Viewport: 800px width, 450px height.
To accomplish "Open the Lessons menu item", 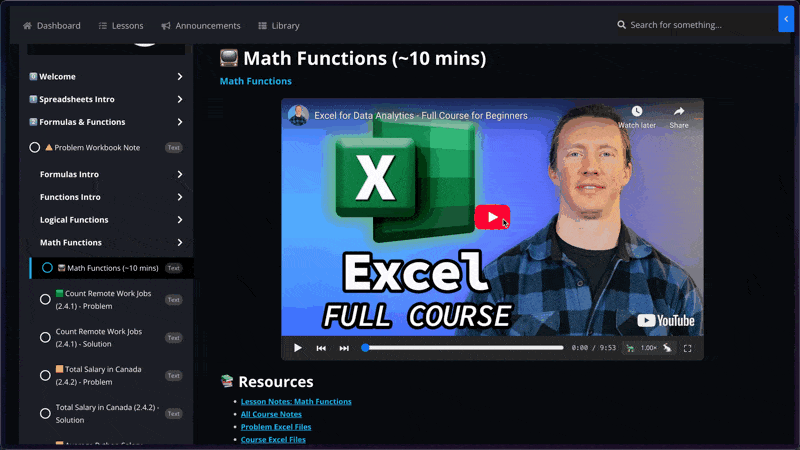I will click(121, 26).
